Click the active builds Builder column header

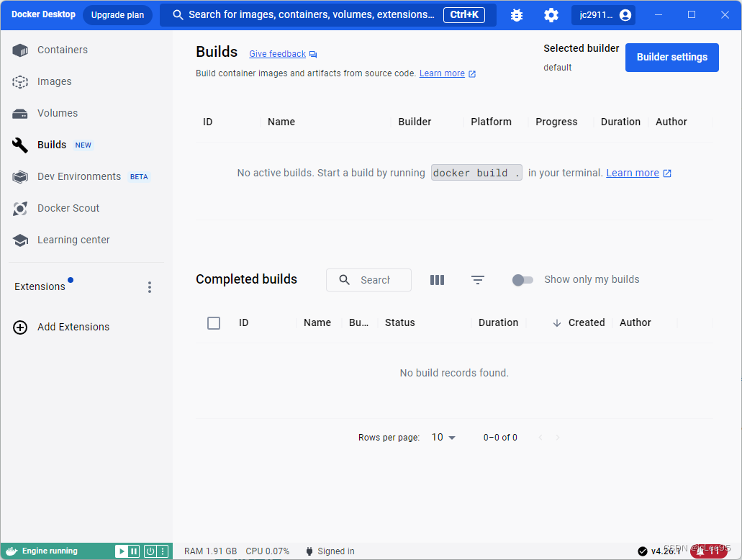click(x=415, y=122)
